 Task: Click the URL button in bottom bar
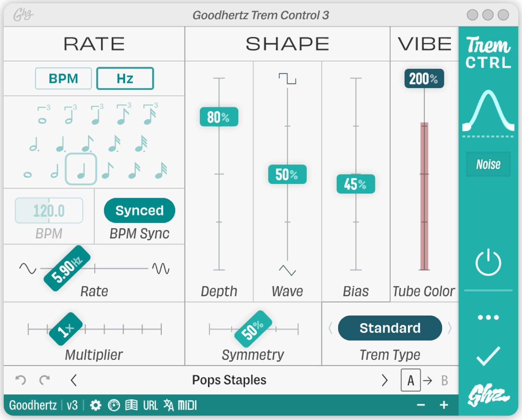tap(150, 405)
